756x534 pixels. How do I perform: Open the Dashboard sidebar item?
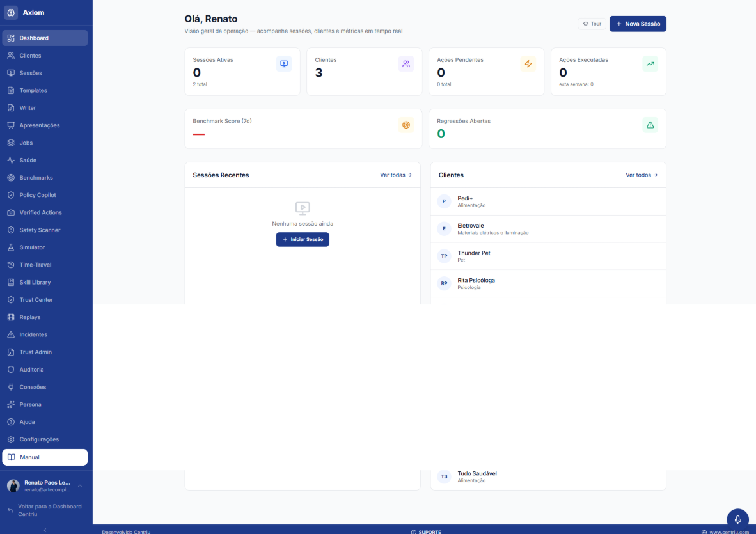click(x=45, y=38)
